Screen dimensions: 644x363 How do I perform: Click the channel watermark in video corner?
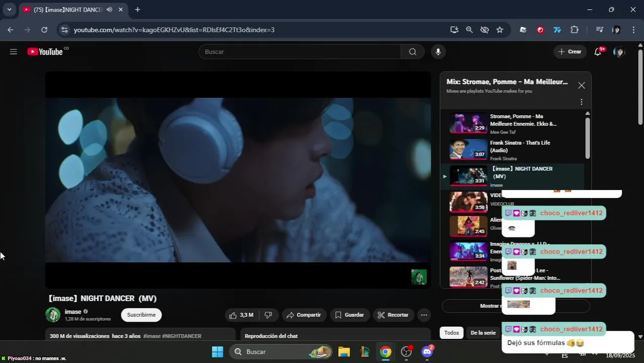coord(419,277)
